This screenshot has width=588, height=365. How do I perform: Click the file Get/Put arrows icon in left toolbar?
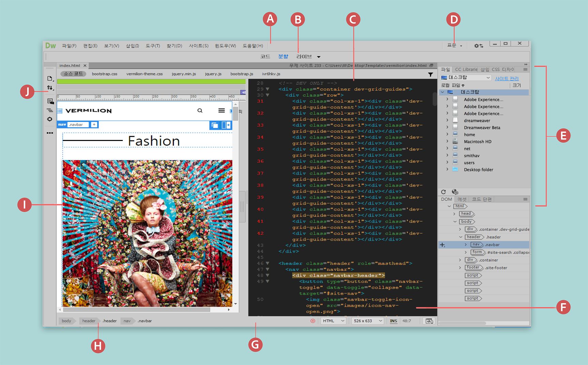[50, 88]
